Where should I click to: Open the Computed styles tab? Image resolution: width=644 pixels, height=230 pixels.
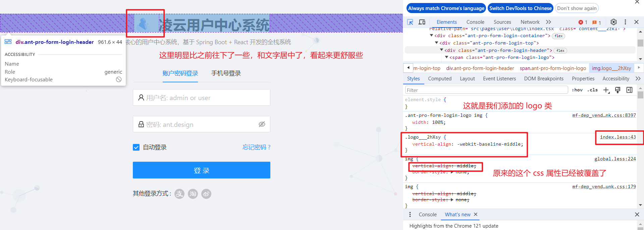click(x=439, y=79)
